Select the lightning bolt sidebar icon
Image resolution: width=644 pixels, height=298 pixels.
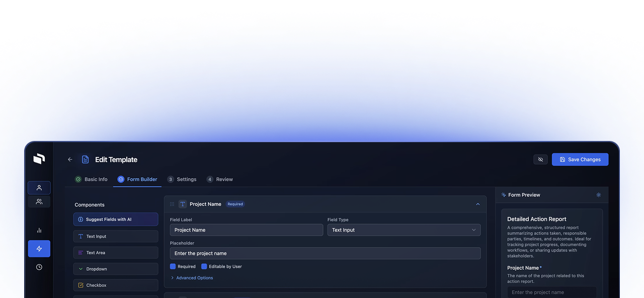point(39,249)
